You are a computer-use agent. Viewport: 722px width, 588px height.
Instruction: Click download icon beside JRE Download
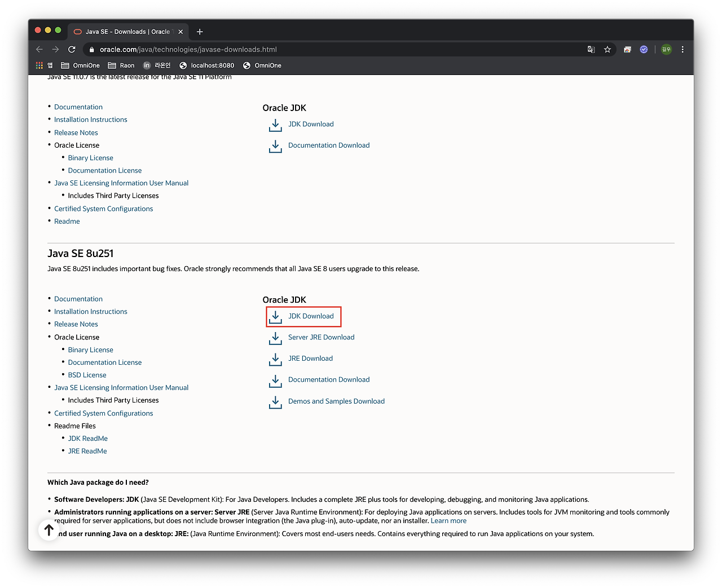[275, 359]
